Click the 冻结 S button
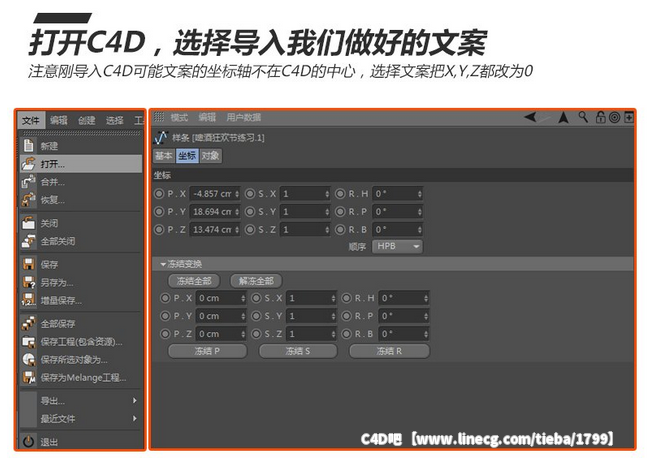Viewport: 647px width, 458px height. click(x=298, y=351)
